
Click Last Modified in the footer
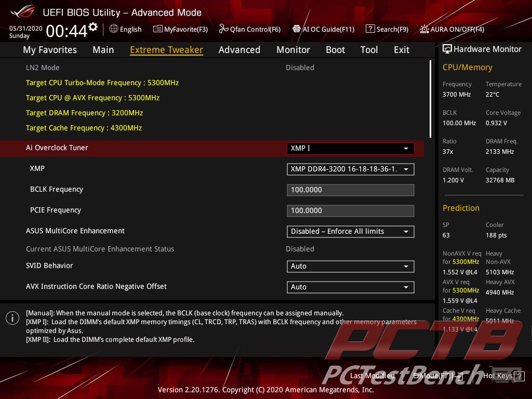tap(372, 376)
